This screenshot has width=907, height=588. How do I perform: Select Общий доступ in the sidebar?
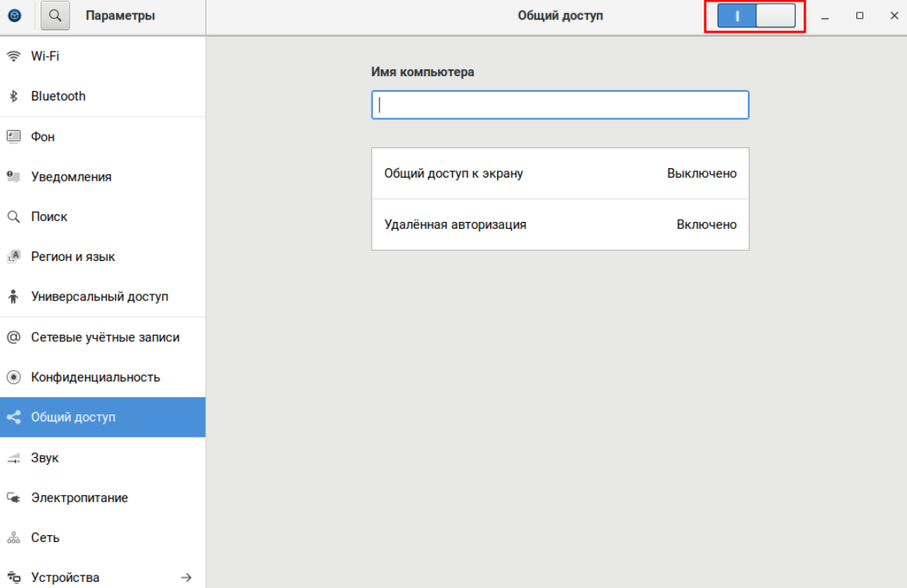(73, 417)
